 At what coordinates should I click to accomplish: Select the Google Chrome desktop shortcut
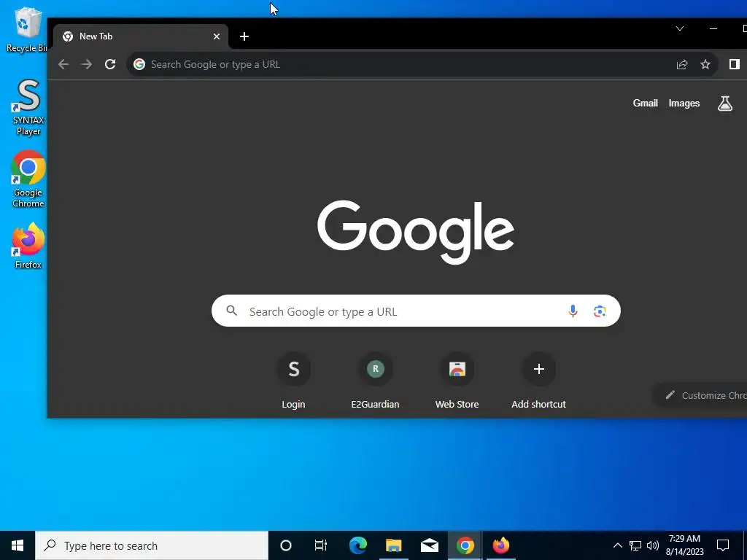(28, 179)
